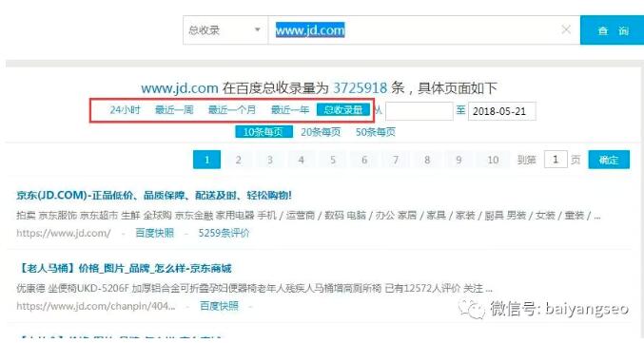Click the jump-to-page number input
This screenshot has height=343, width=644.
[556, 160]
